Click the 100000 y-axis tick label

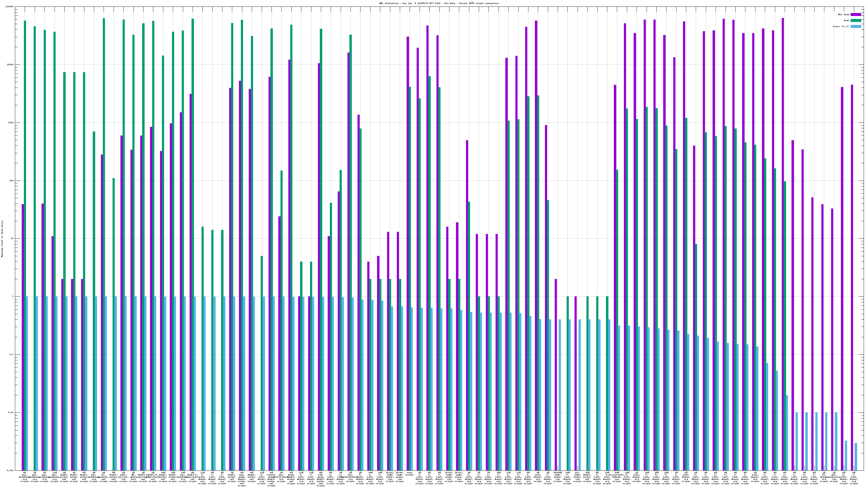pyautogui.click(x=10, y=7)
